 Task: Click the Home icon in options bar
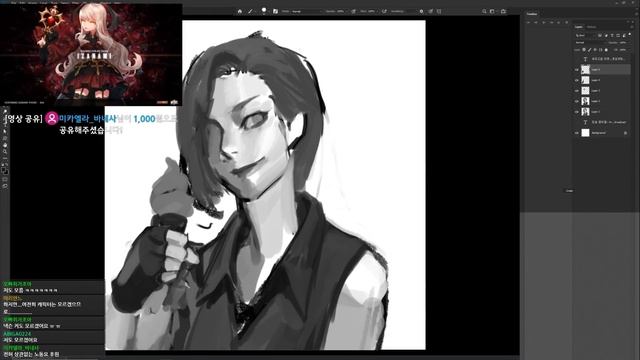pyautogui.click(x=240, y=11)
